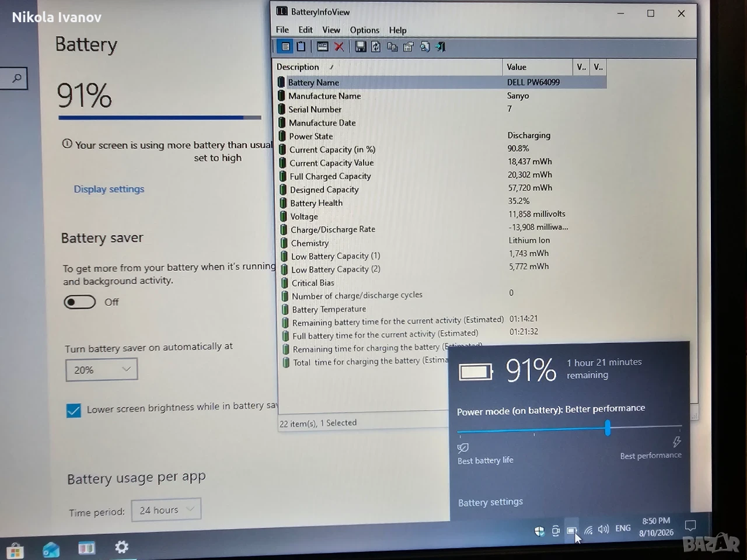Click the 35.2% battery health value
This screenshot has width=747, height=560.
(519, 201)
